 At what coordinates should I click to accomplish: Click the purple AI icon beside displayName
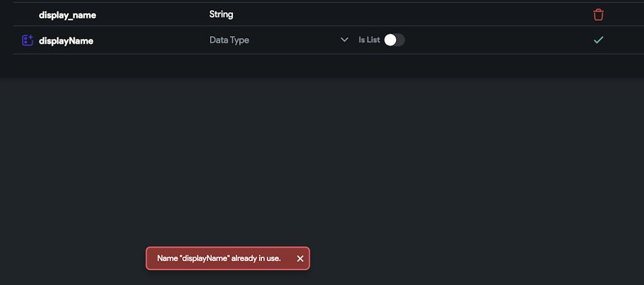click(28, 40)
